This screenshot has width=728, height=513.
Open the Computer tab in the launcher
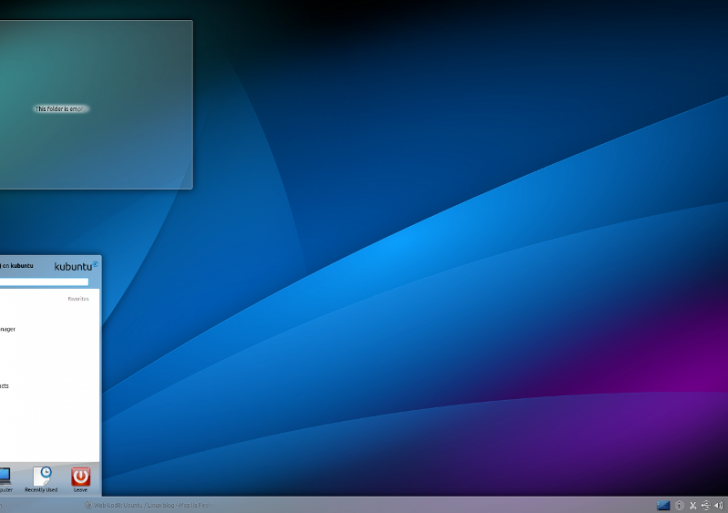(x=6, y=480)
